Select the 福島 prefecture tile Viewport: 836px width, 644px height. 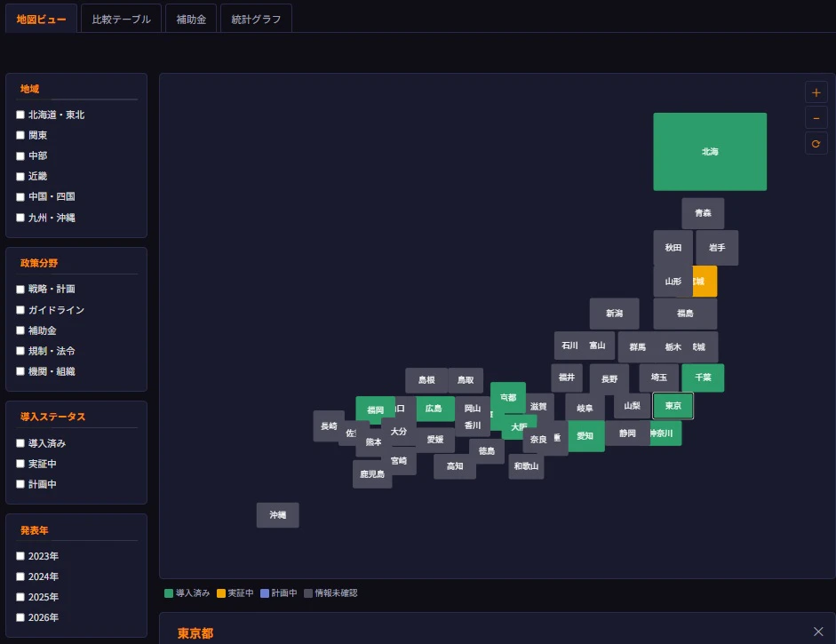(x=685, y=314)
